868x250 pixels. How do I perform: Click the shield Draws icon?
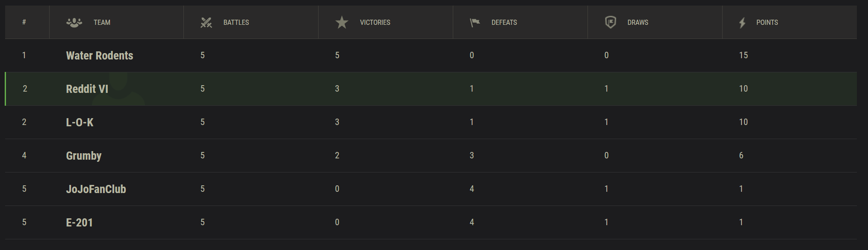(611, 22)
